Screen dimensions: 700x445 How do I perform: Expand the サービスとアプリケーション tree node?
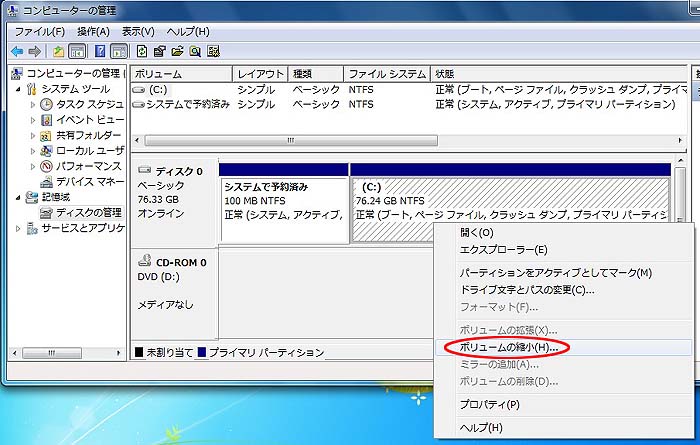(x=19, y=228)
